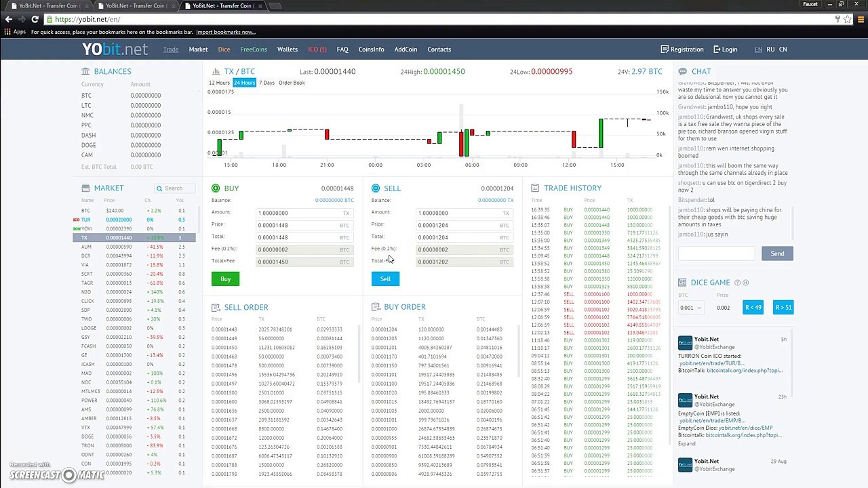Click the YObit.net logo
The image size is (868, 488).
coord(115,49)
